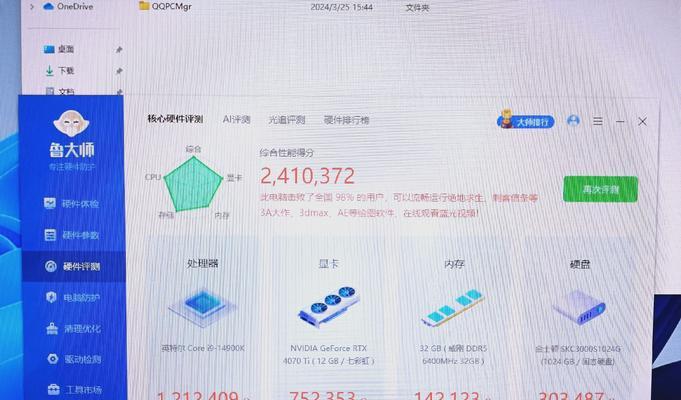The image size is (681, 400).
Task: Click the 显卡 section heading
Action: pyautogui.click(x=329, y=264)
